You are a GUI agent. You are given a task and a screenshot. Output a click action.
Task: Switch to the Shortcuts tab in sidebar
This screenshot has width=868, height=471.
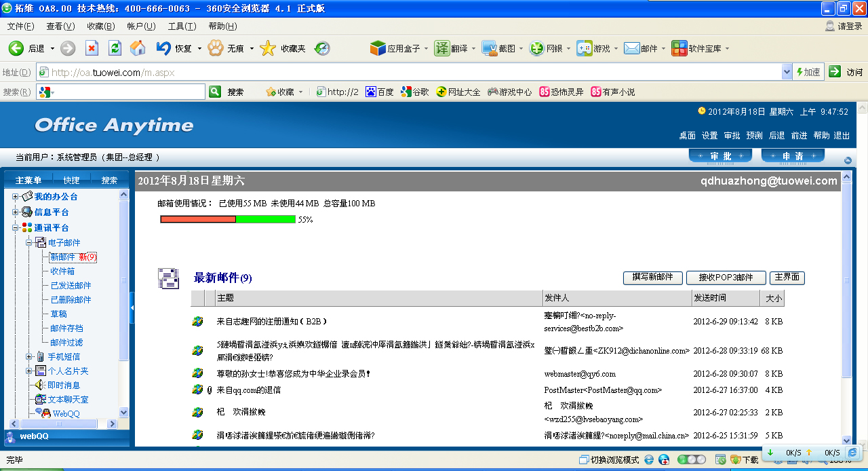tap(71, 180)
